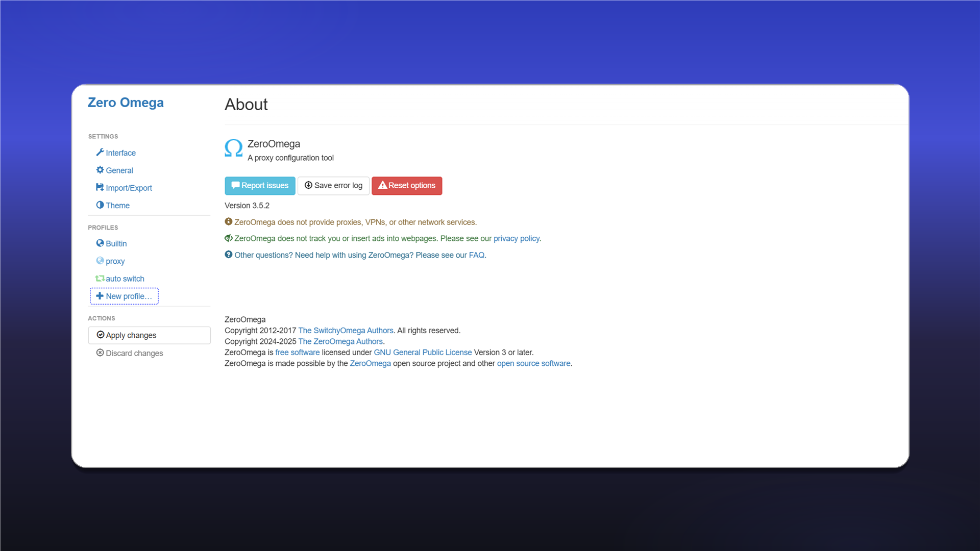Select the Builtin profile
This screenshot has width=980, height=551.
[x=116, y=244]
